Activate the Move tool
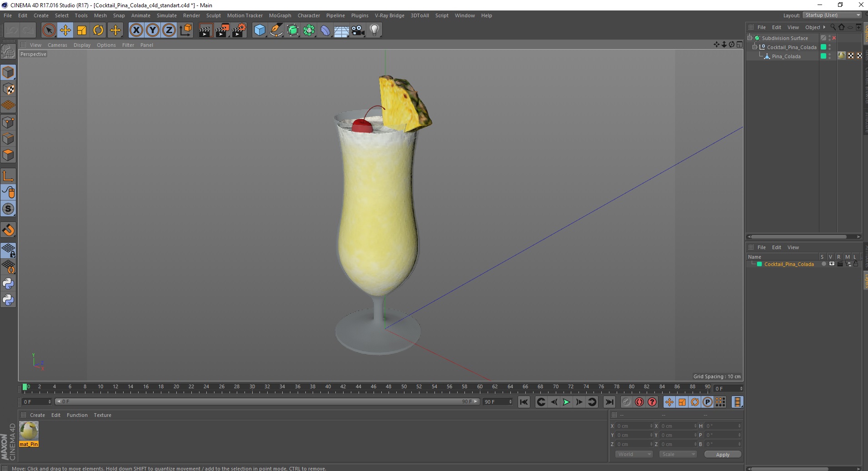Screen dimensions: 868x471 pyautogui.click(x=65, y=30)
